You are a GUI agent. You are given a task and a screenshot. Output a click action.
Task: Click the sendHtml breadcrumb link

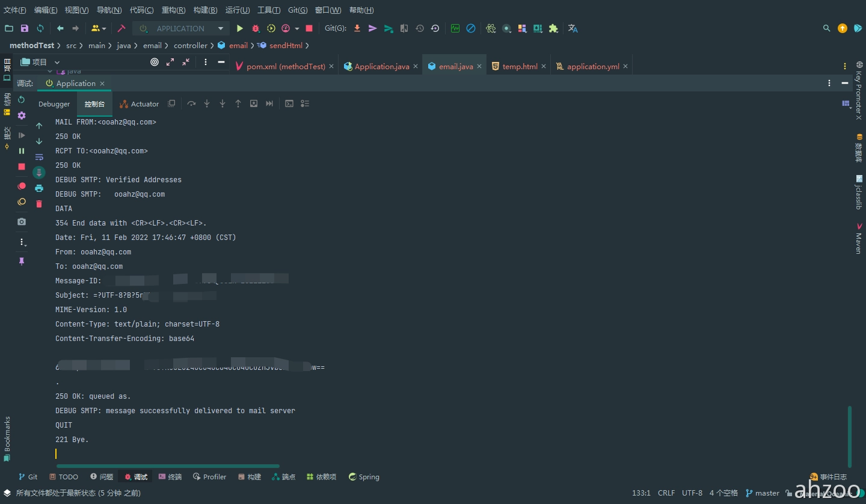pos(286,45)
